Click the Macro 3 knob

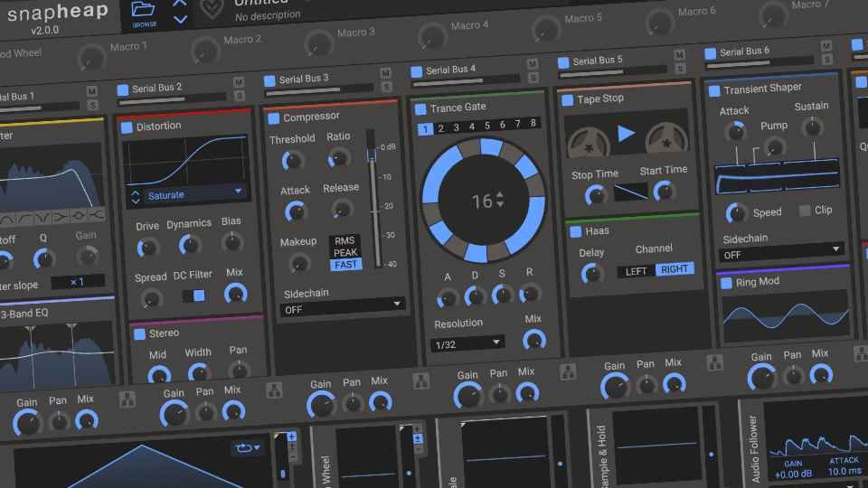[318, 43]
